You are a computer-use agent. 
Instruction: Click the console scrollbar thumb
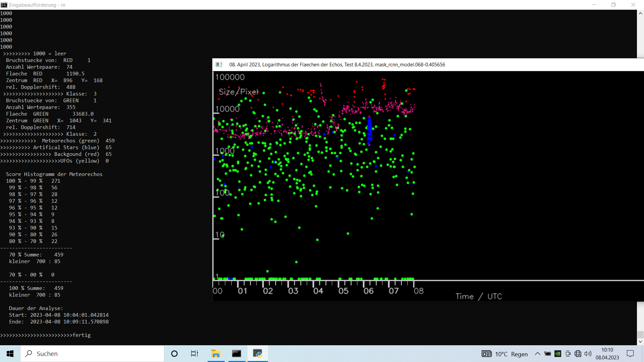(x=640, y=335)
